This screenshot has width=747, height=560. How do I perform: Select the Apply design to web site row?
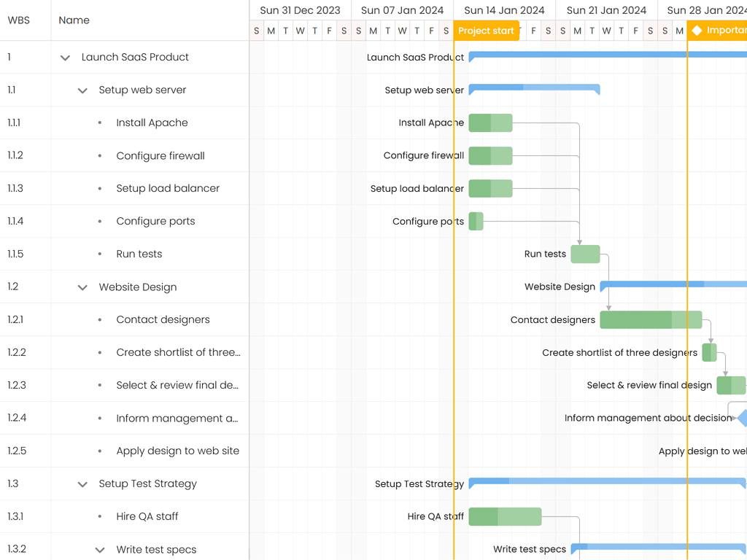click(177, 451)
